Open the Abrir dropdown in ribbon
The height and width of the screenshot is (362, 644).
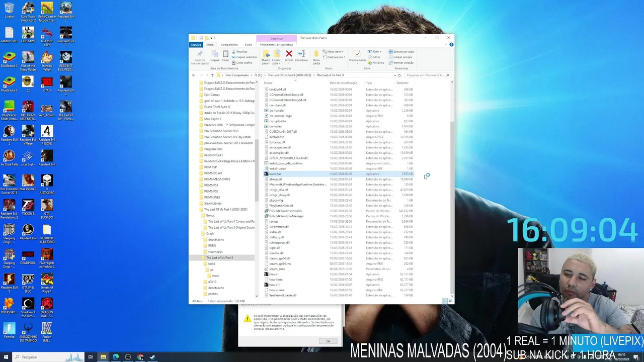375,52
